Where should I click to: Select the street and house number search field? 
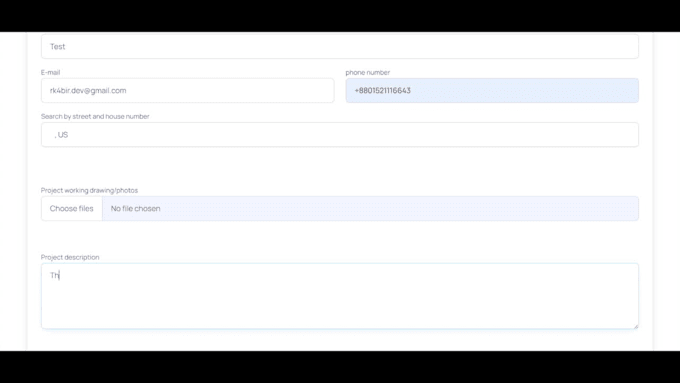point(340,134)
